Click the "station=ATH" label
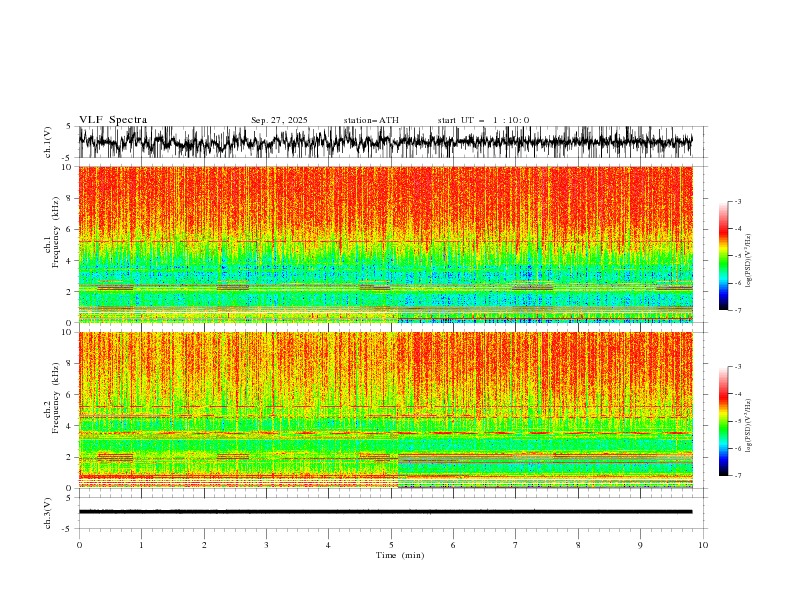The height and width of the screenshot is (612, 792). click(371, 120)
